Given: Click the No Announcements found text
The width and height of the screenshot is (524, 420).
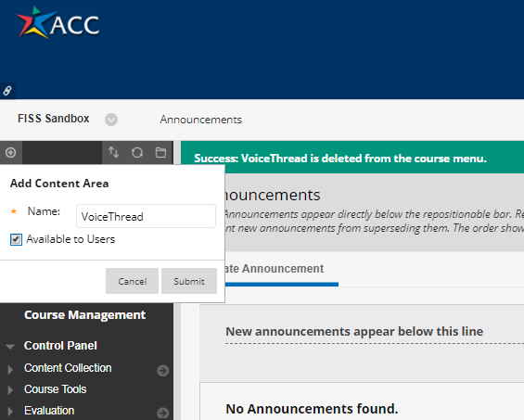Looking at the screenshot, I should (312, 409).
